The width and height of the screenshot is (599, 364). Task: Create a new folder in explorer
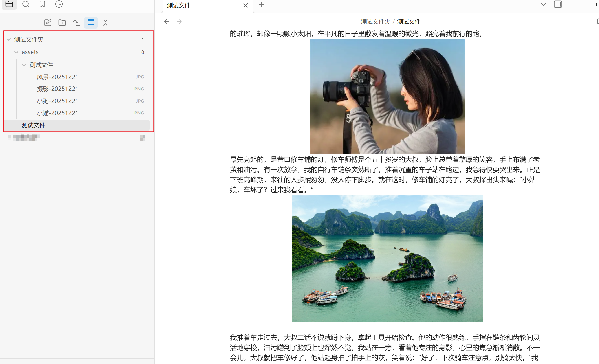pos(62,23)
